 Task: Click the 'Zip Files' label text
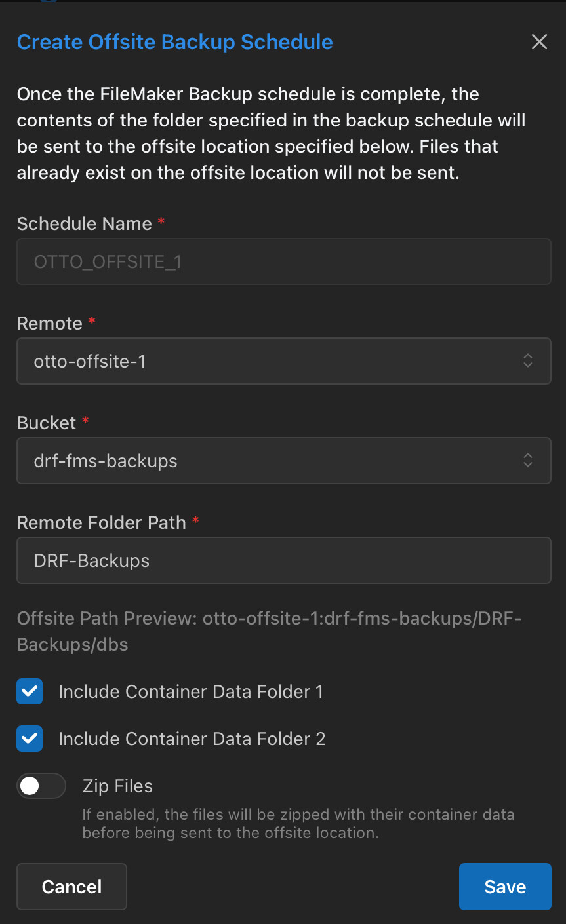click(117, 786)
